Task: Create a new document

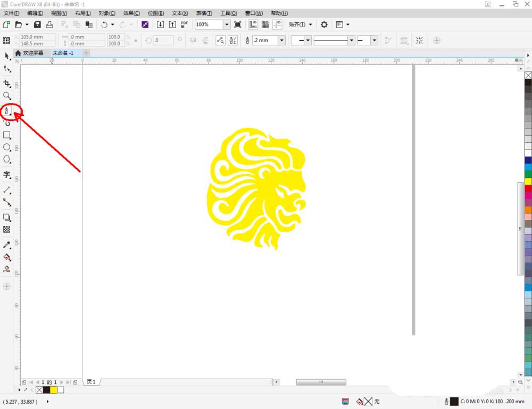Action: click(6, 24)
